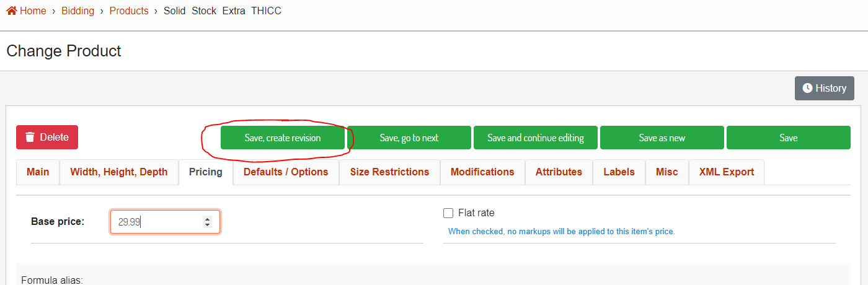Switch to the Main tab
The height and width of the screenshot is (285, 868).
pos(38,172)
